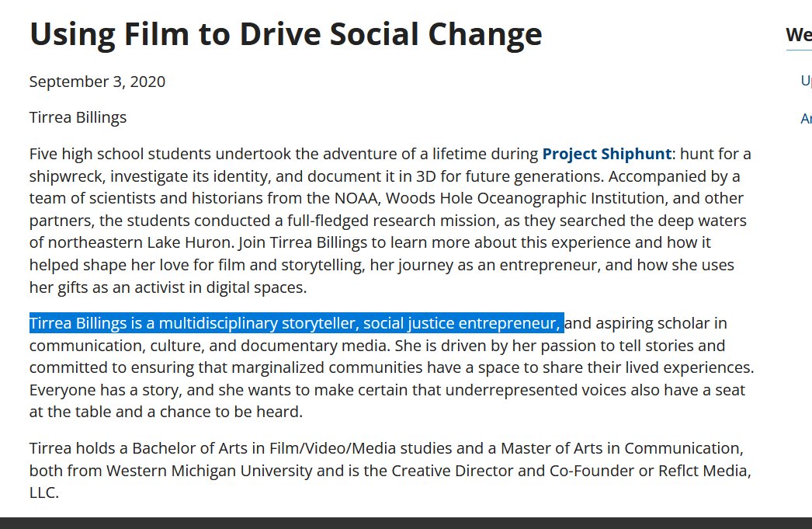Click the date September 3, 2020
The width and height of the screenshot is (812, 529).
(97, 82)
